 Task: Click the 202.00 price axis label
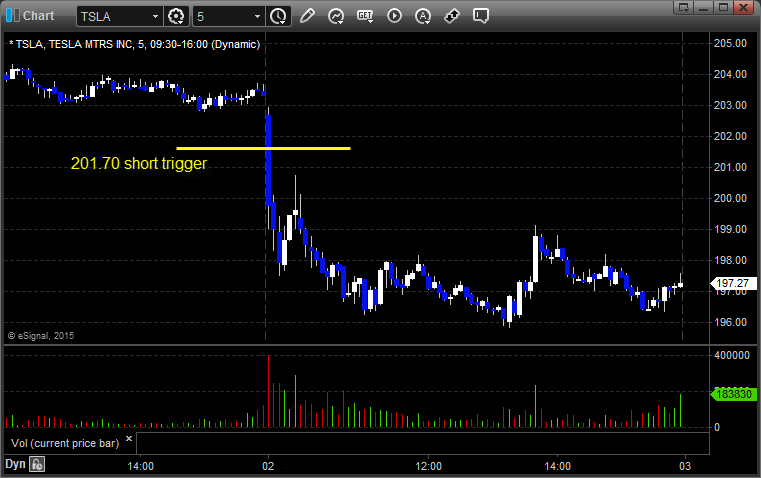point(730,136)
